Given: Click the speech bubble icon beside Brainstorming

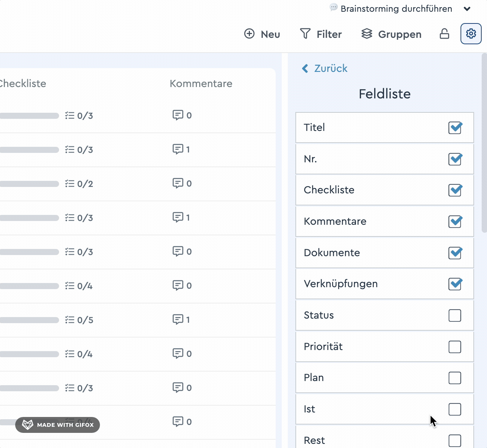Looking at the screenshot, I should tap(333, 8).
